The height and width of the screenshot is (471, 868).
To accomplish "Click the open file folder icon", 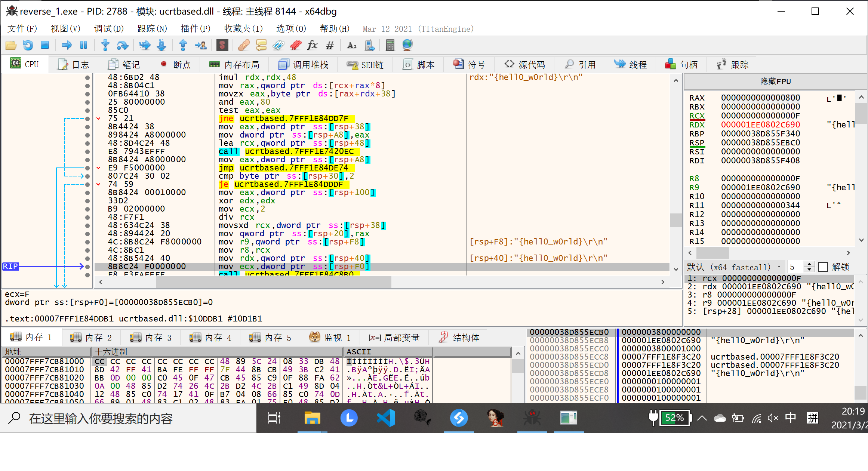I will (x=11, y=46).
